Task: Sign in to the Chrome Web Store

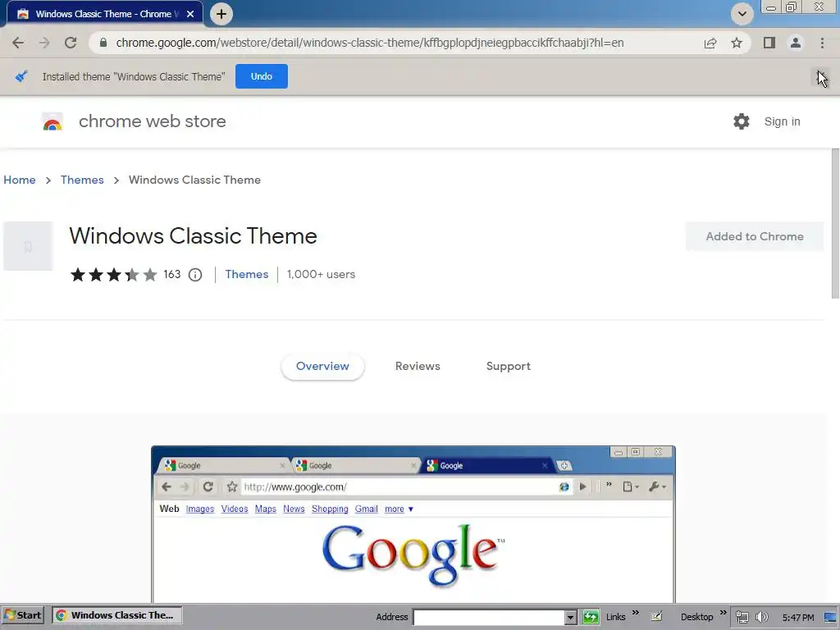Action: [782, 121]
